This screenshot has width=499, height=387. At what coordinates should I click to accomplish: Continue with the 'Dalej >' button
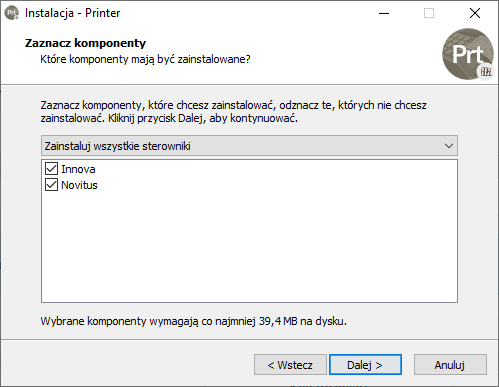click(365, 365)
